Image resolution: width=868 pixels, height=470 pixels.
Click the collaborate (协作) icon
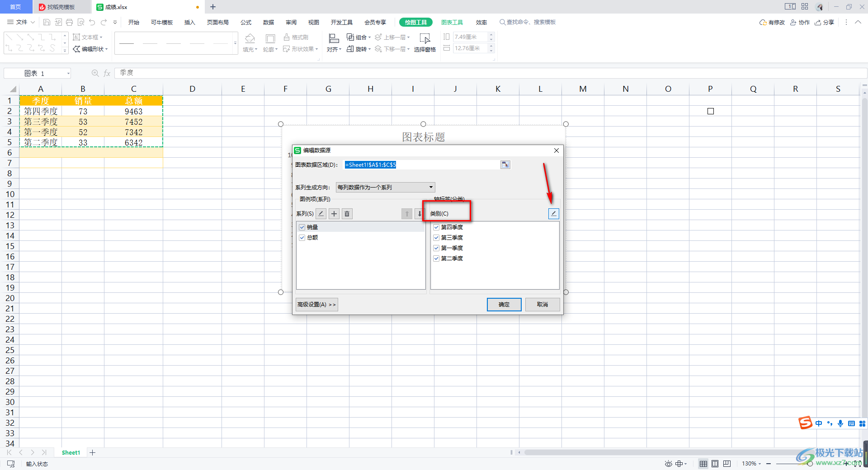point(800,22)
